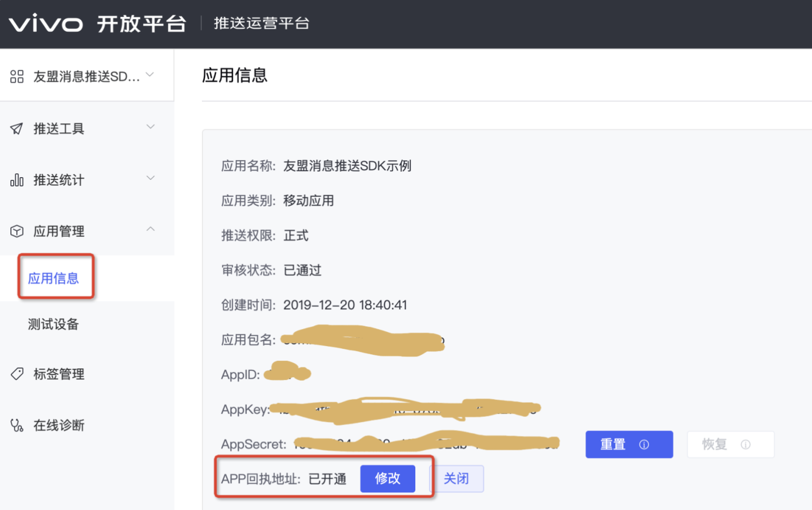The image size is (812, 510).
Task: Click the 应用信息 page heading
Action: pos(235,75)
